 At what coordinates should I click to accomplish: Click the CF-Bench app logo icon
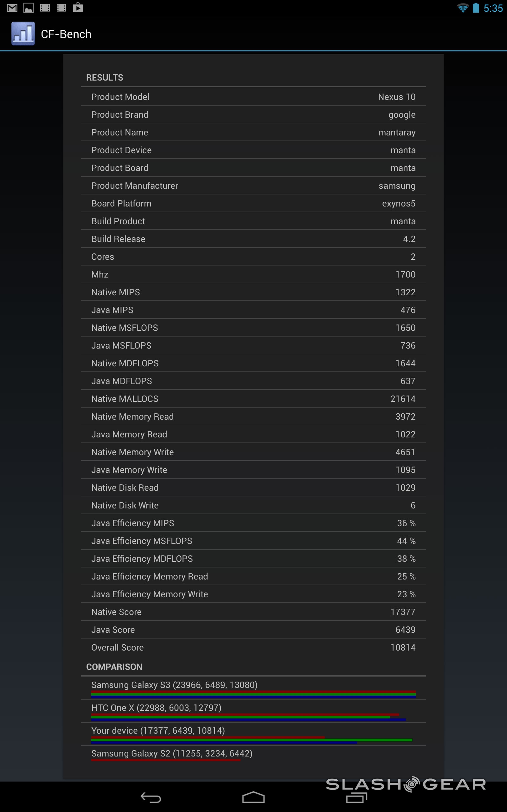(23, 34)
